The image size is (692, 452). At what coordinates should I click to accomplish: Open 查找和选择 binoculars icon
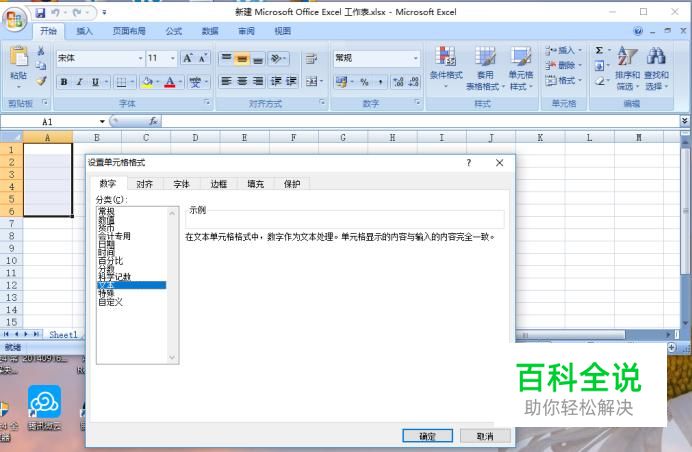click(656, 68)
